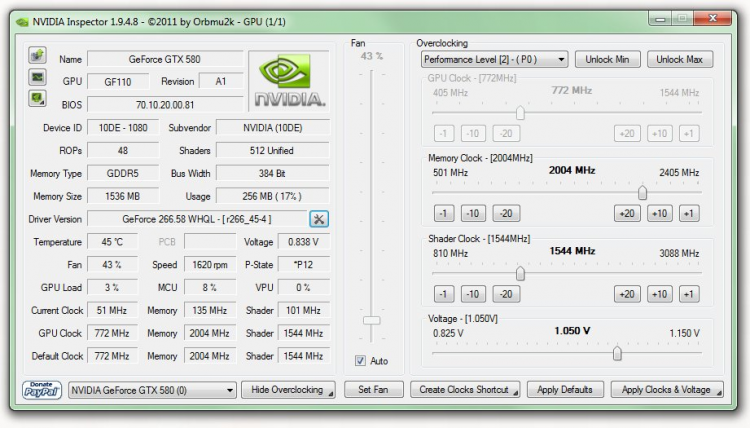Increase Memory Clock by 1 MHz
Viewport: 750px width, 428px height.
[689, 213]
